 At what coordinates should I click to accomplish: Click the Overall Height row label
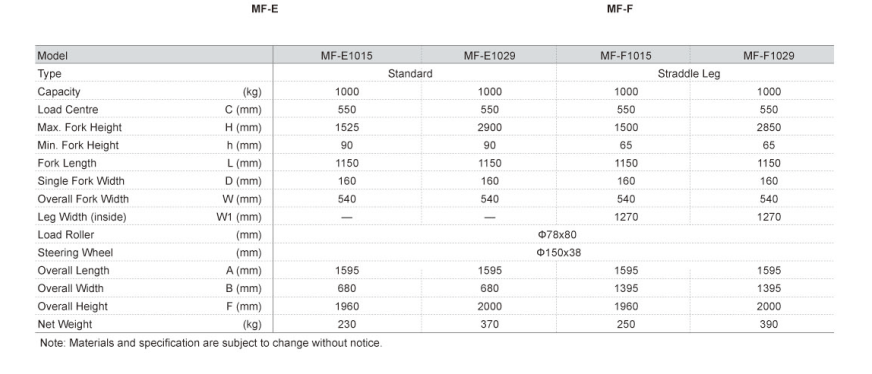(72, 306)
